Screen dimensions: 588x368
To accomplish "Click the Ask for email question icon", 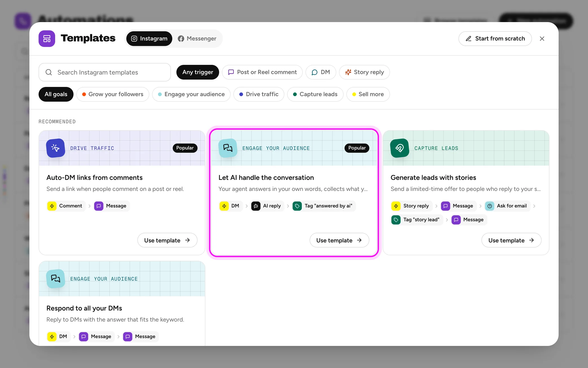I will click(490, 206).
